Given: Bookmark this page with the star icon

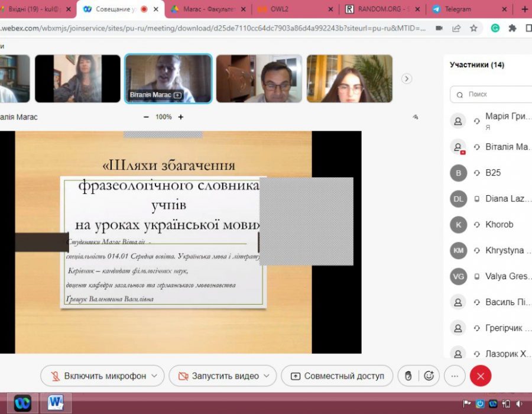Looking at the screenshot, I should (x=473, y=28).
